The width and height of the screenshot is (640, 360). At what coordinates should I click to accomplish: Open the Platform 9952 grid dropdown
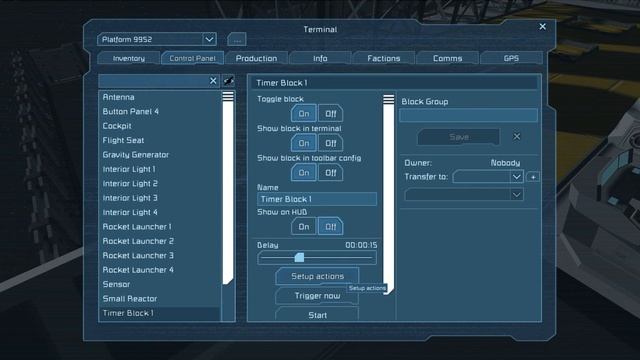point(157,40)
